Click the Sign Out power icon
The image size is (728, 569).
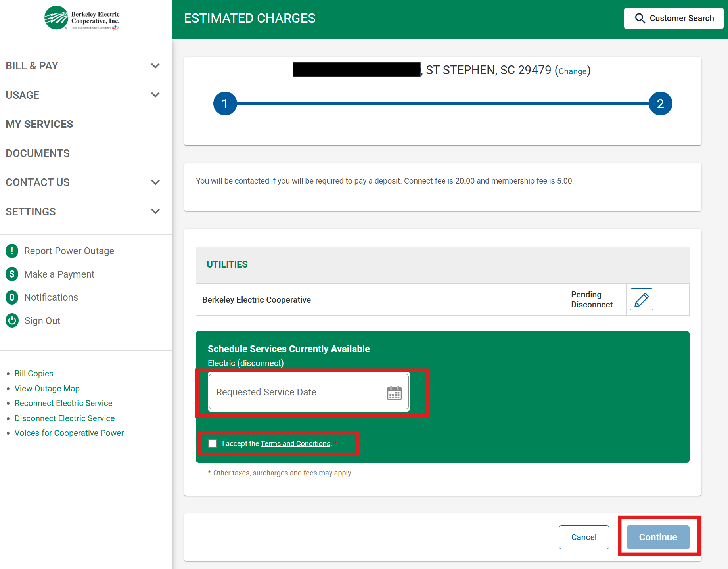coord(12,320)
